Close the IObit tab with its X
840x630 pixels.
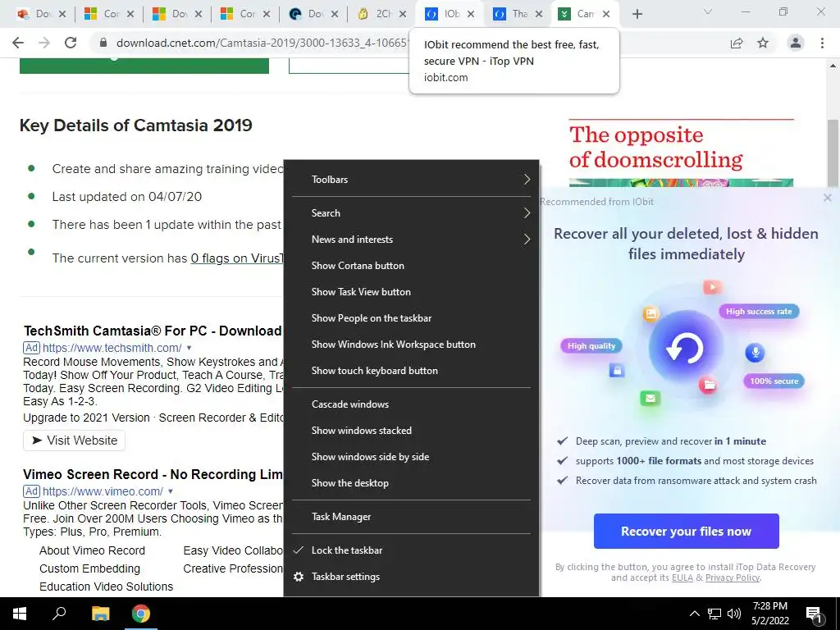click(x=471, y=14)
